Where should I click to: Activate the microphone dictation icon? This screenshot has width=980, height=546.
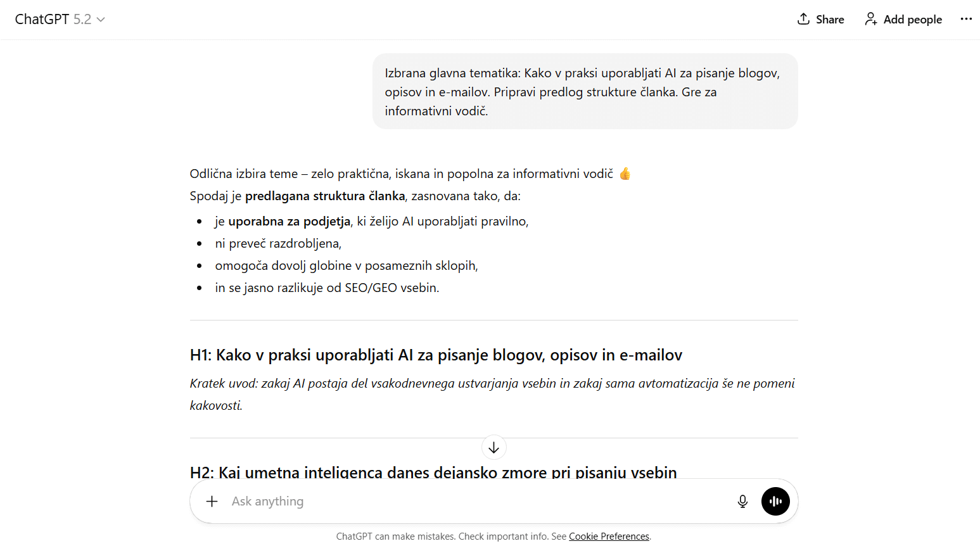pyautogui.click(x=742, y=501)
